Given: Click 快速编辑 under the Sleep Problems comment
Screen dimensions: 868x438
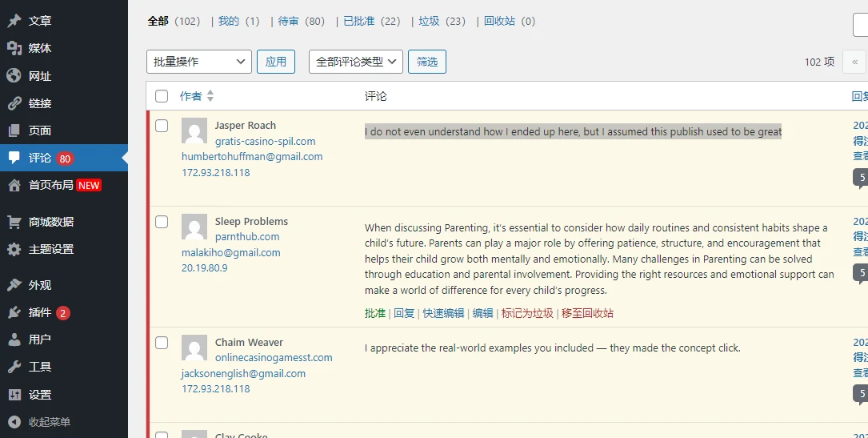Looking at the screenshot, I should (443, 313).
